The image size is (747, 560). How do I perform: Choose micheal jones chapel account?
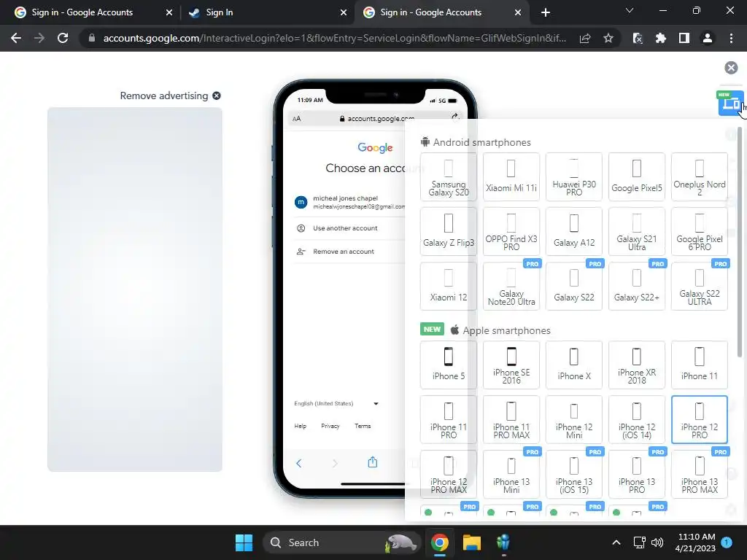pyautogui.click(x=350, y=203)
